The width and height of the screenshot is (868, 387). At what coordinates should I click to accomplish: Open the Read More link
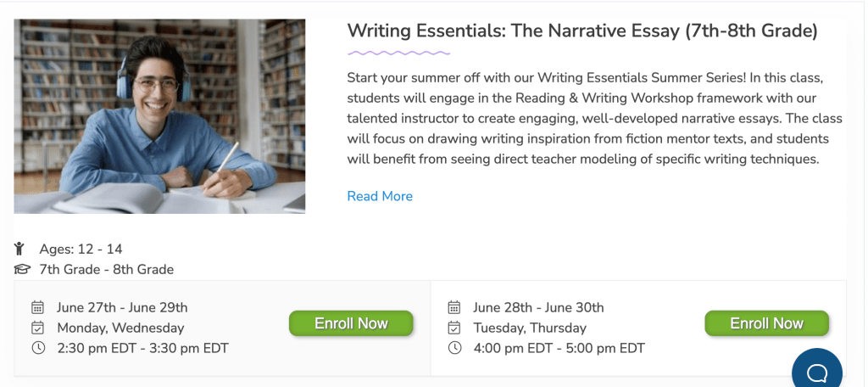coord(380,196)
